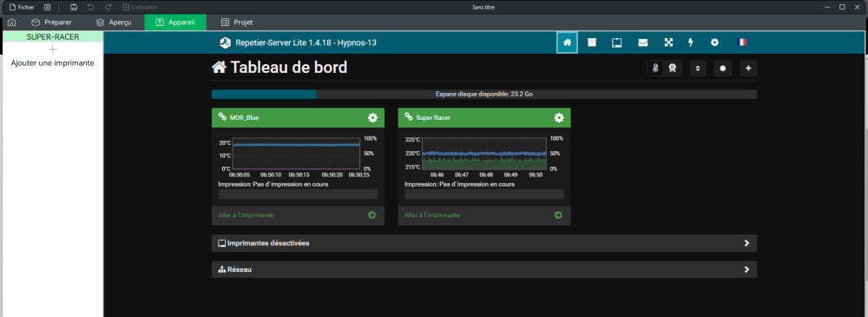The height and width of the screenshot is (317, 868).
Task: Click 'Ajouter une imprimante' label
Action: (x=53, y=63)
